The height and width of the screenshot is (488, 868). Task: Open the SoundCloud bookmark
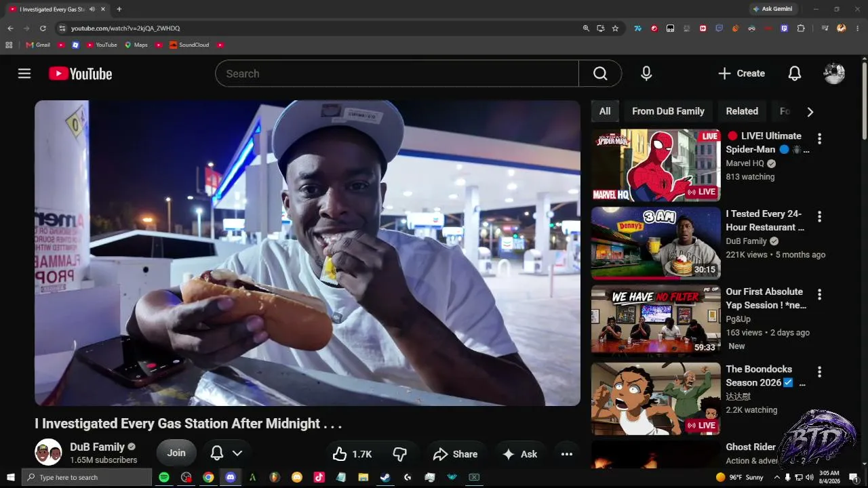coord(189,45)
